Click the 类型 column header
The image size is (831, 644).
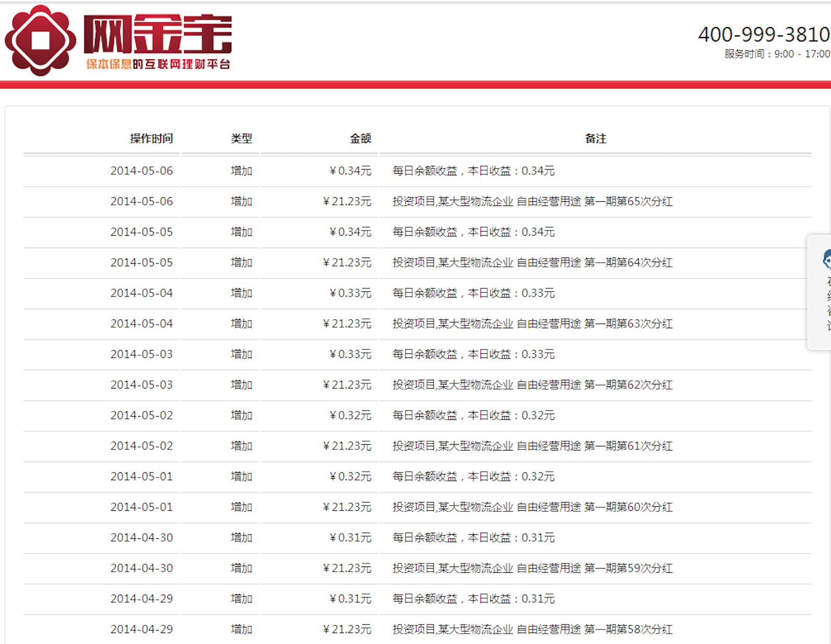241,138
